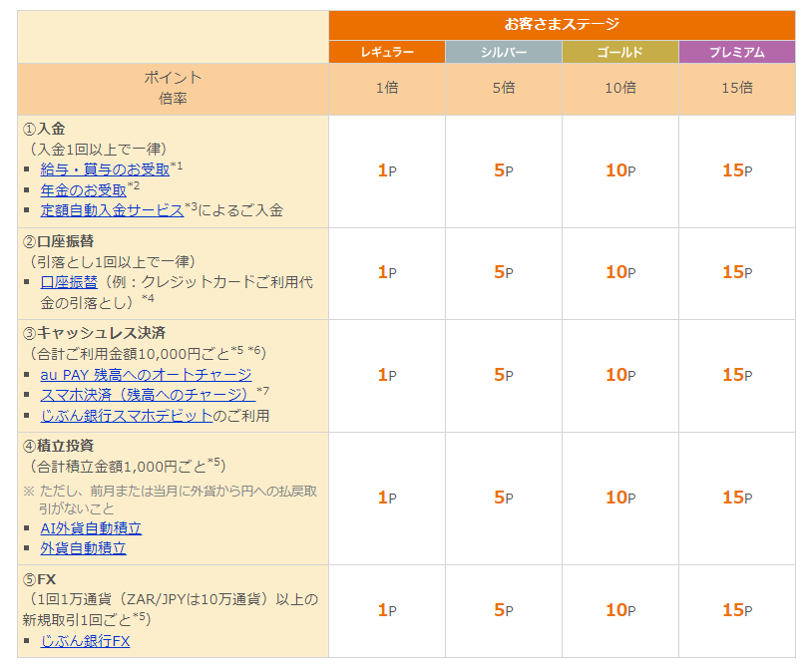Click the 1回1万通貨 FX condition text
This screenshot has height=672, width=812.
(x=171, y=609)
